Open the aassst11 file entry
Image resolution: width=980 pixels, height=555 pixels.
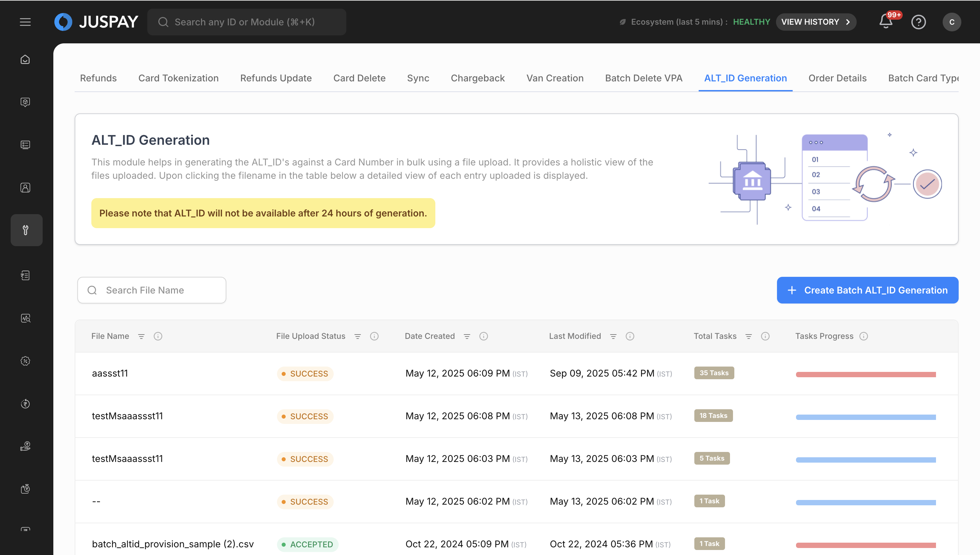[110, 373]
